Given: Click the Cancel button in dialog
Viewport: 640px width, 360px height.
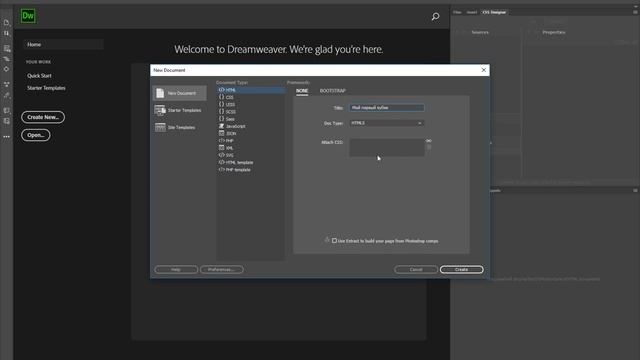Looking at the screenshot, I should (416, 269).
